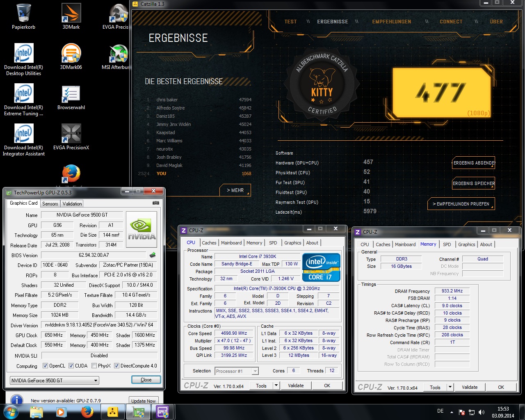Open Firefox from the taskbar
525x420 pixels.
click(87, 412)
